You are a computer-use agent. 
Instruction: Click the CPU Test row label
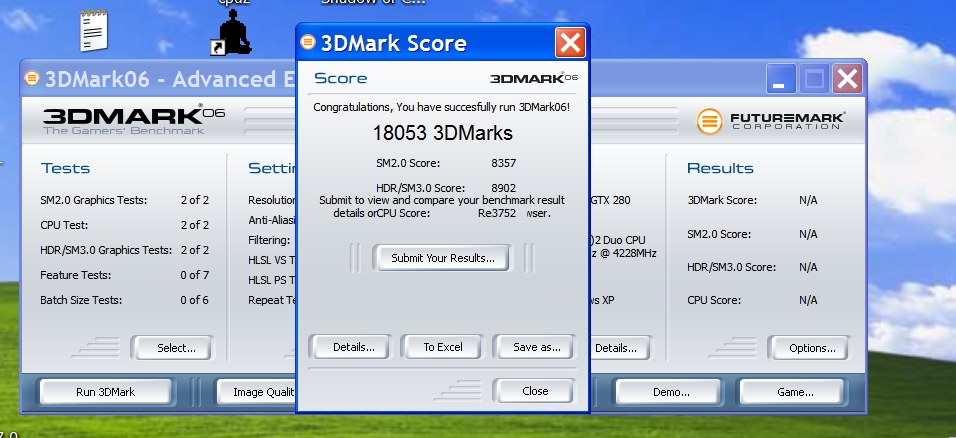point(64,225)
